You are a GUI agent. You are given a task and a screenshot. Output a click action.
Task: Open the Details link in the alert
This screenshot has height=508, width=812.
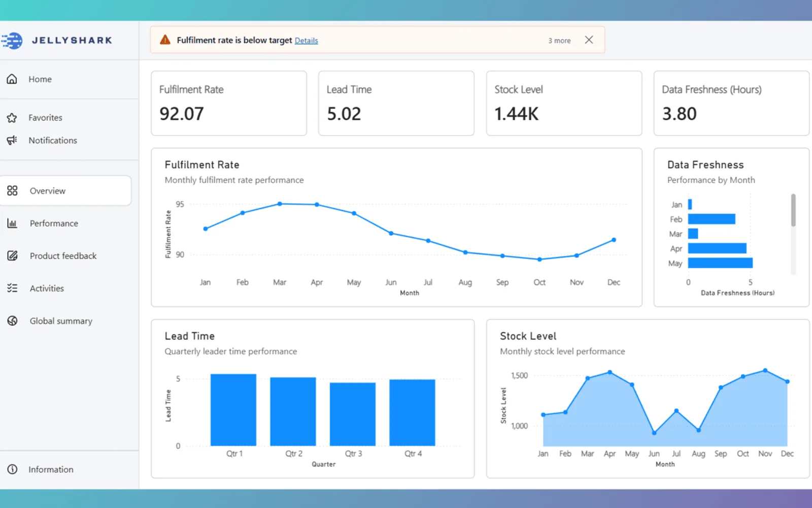306,41
